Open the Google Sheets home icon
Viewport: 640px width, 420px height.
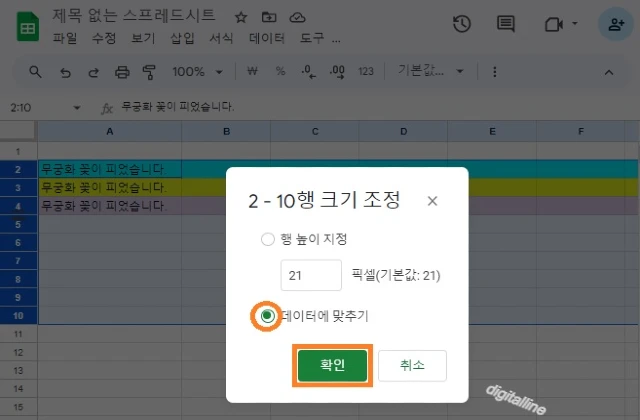coord(28,27)
